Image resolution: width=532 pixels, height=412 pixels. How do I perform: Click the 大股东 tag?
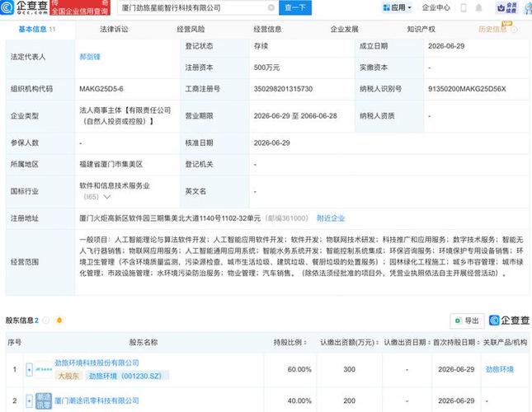[x=68, y=376]
